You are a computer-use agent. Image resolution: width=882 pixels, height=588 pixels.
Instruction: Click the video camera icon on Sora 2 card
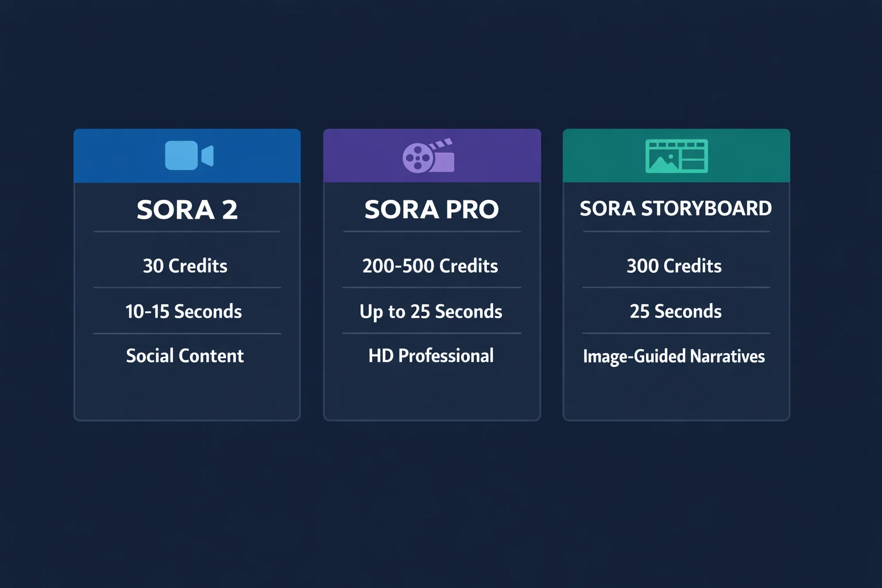click(187, 155)
